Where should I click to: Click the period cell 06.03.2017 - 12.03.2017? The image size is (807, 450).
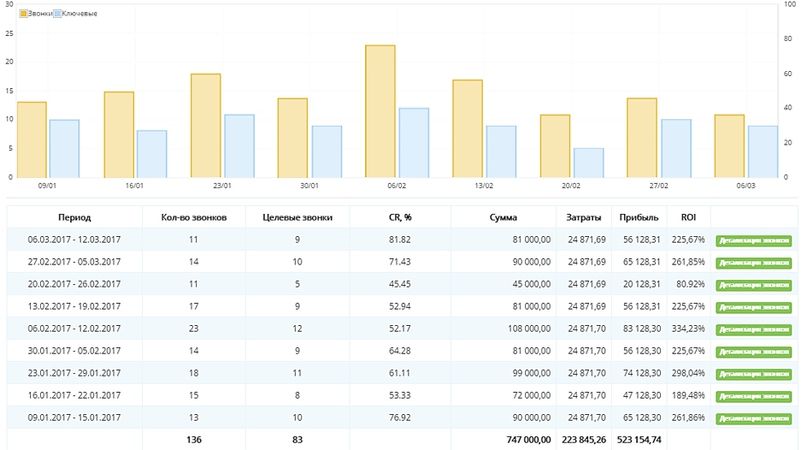74,239
